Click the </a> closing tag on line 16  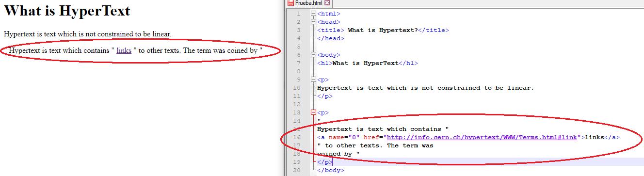[612, 137]
